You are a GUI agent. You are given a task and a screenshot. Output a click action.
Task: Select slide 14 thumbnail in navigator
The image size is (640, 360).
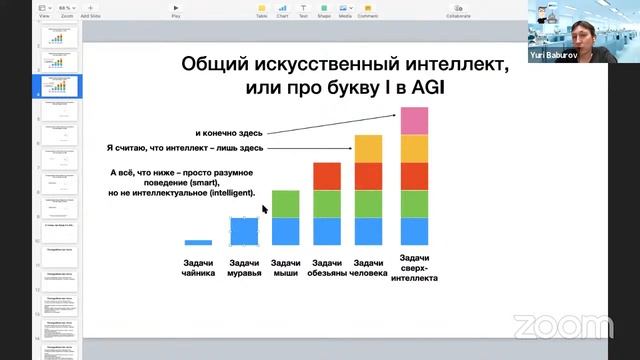pos(60,330)
